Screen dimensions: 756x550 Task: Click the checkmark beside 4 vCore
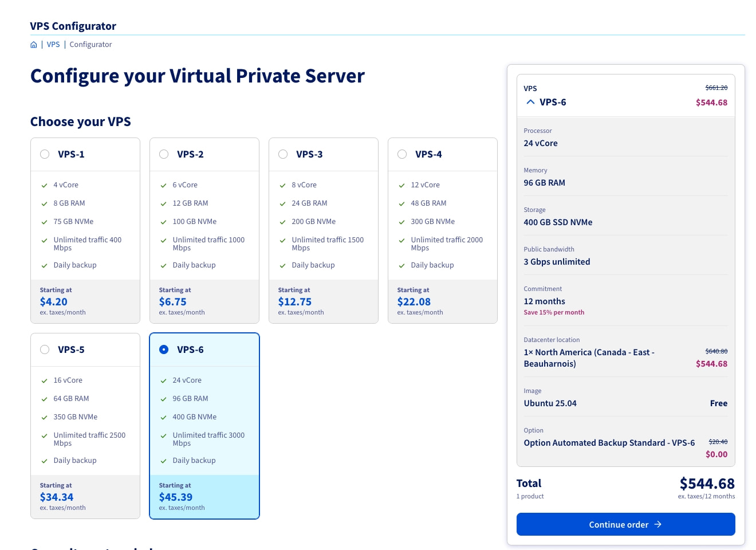[44, 186]
